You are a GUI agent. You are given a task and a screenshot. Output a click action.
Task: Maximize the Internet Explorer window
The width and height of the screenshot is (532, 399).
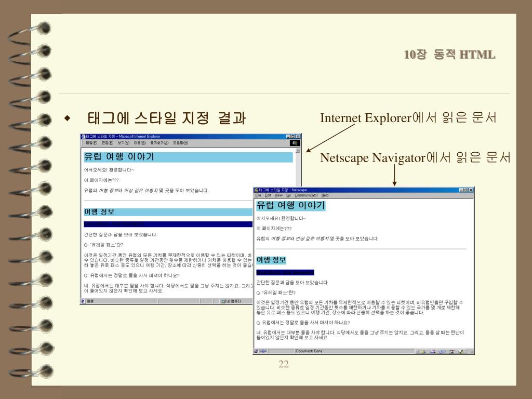[x=293, y=137]
